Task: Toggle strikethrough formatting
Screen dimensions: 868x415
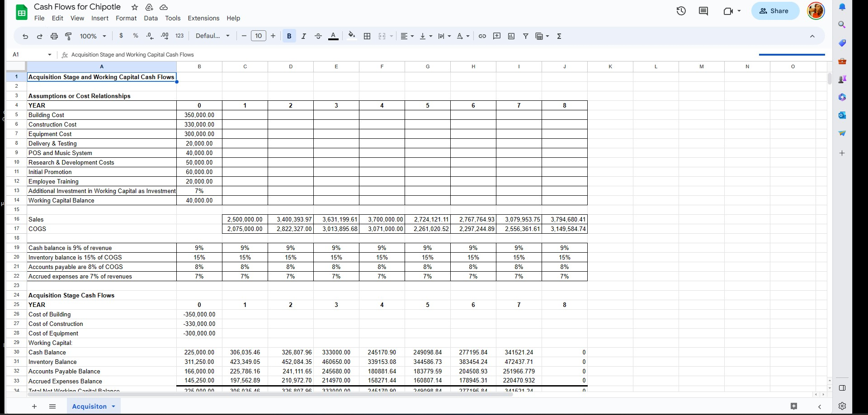Action: (x=318, y=36)
